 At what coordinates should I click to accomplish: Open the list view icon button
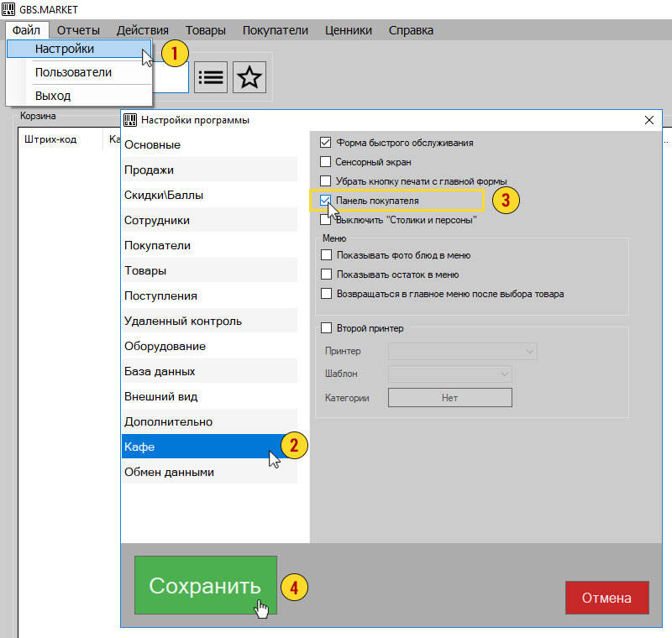click(x=211, y=77)
